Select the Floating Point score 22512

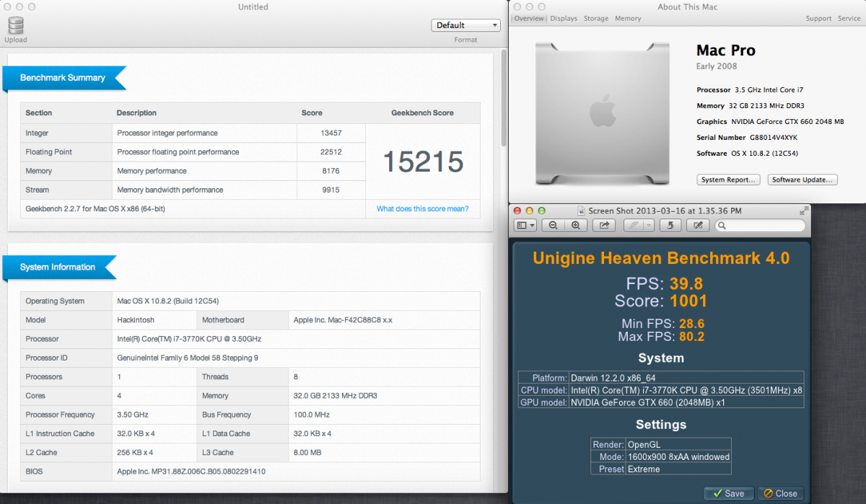(331, 152)
